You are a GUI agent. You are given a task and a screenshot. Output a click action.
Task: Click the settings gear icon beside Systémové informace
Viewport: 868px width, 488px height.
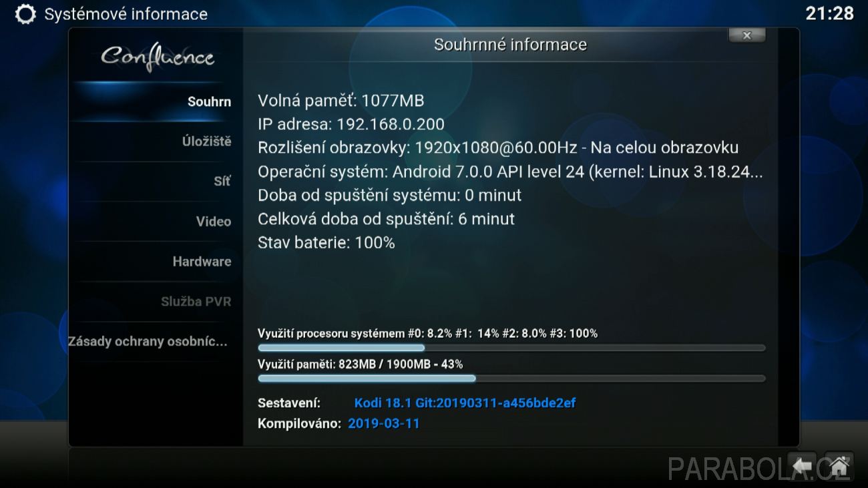point(25,14)
